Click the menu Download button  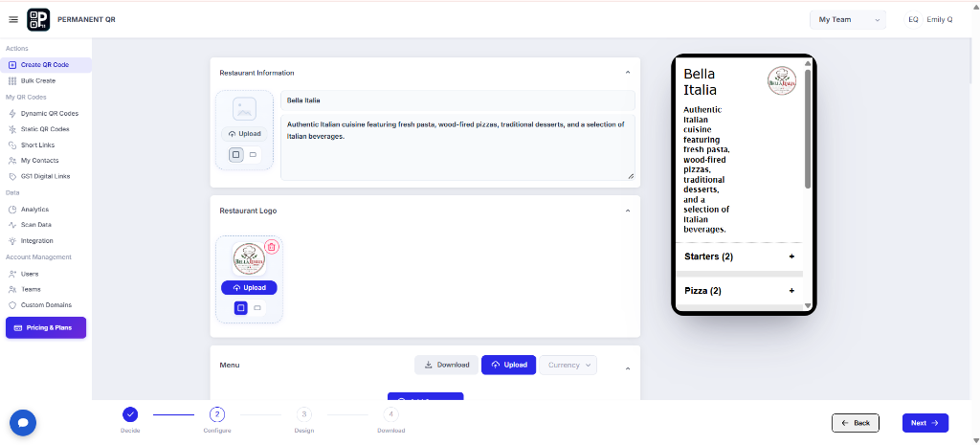pos(446,365)
